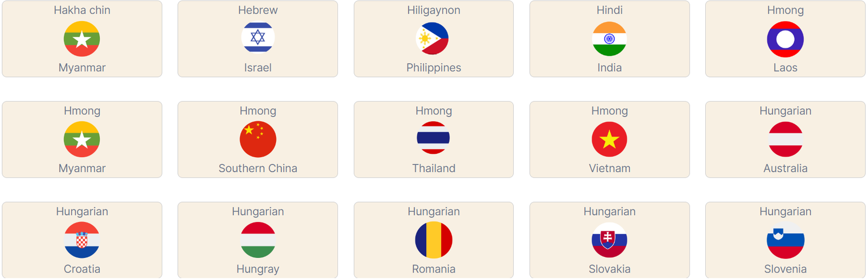Click the "Hebrew" language title
The width and height of the screenshot is (868, 279).
pos(258,10)
